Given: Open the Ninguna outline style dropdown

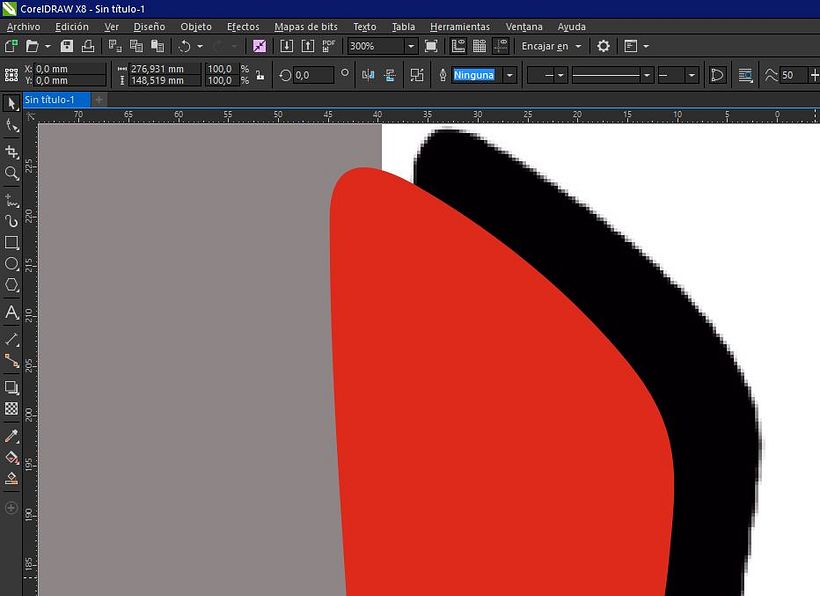Looking at the screenshot, I should pos(509,74).
